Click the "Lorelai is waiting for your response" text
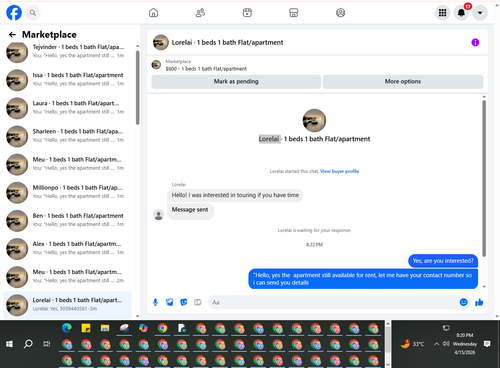 [314, 230]
